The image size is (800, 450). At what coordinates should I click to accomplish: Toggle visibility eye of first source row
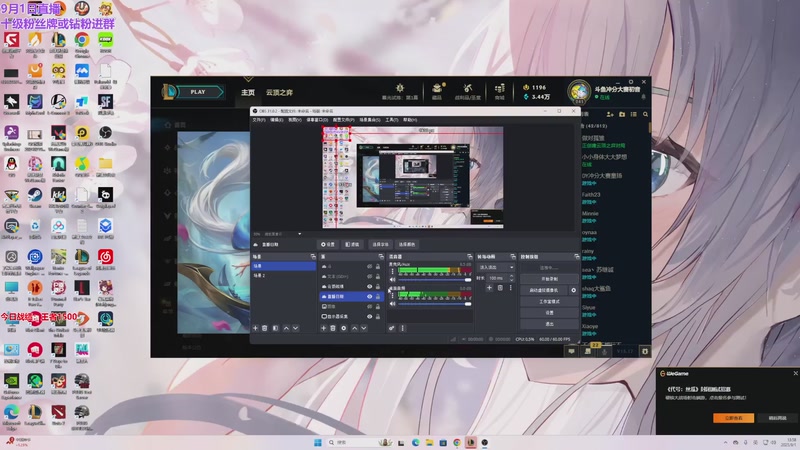click(369, 266)
